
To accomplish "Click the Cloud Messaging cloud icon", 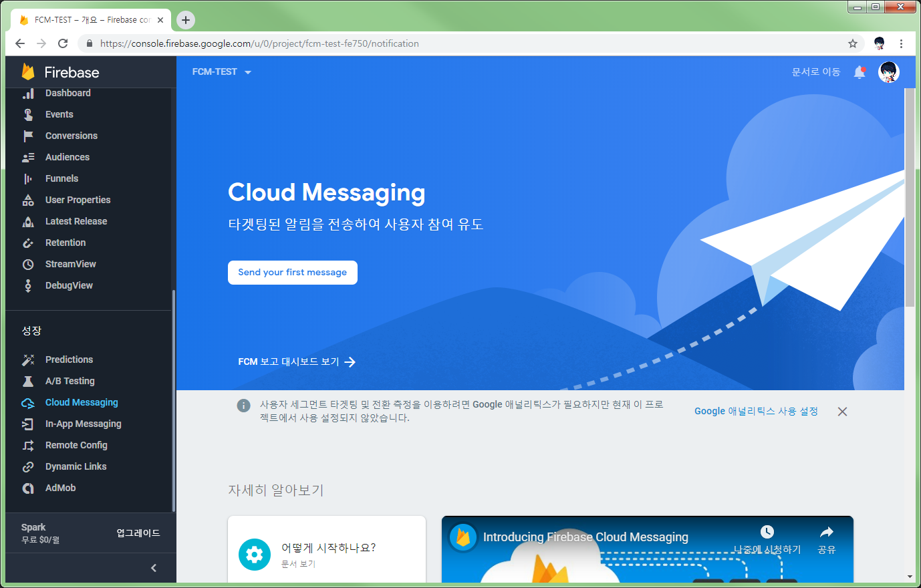I will [28, 403].
